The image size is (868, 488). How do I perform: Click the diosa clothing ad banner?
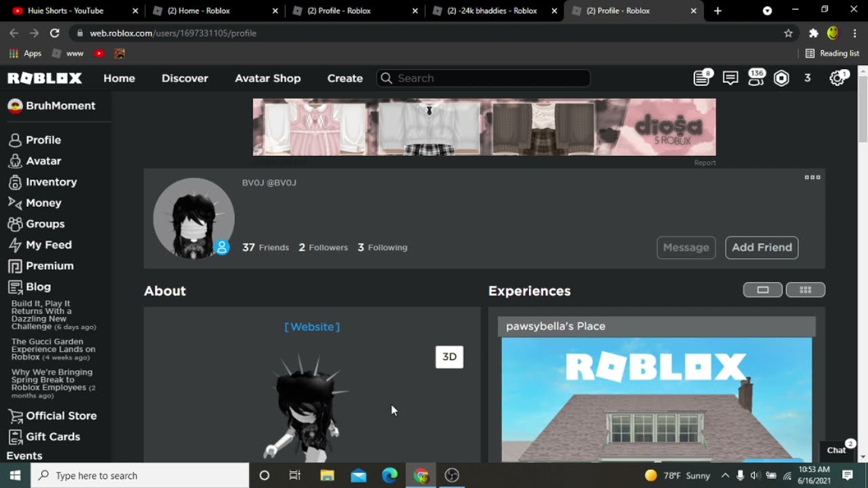[x=484, y=127]
